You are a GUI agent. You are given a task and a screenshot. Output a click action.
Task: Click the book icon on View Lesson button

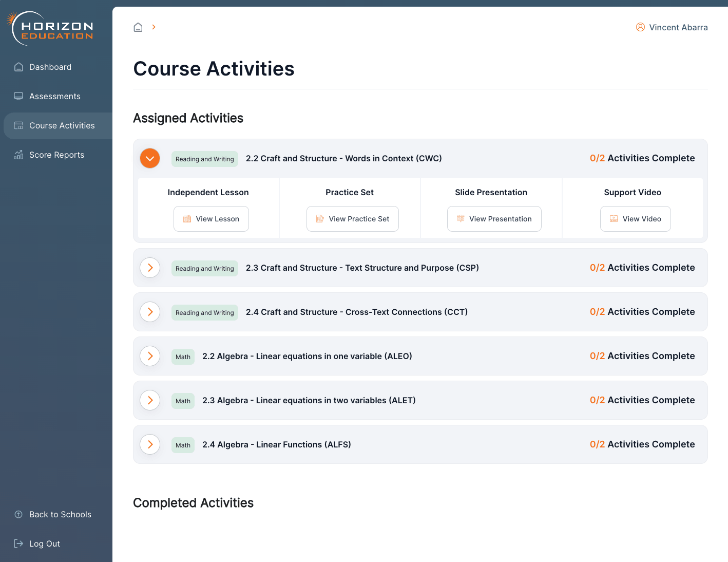[x=188, y=219]
